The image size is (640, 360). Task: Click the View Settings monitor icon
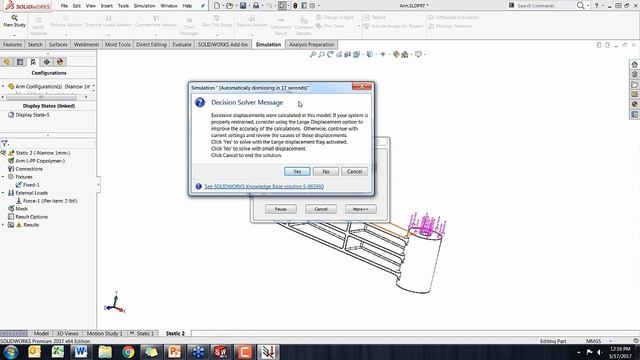[x=418, y=54]
